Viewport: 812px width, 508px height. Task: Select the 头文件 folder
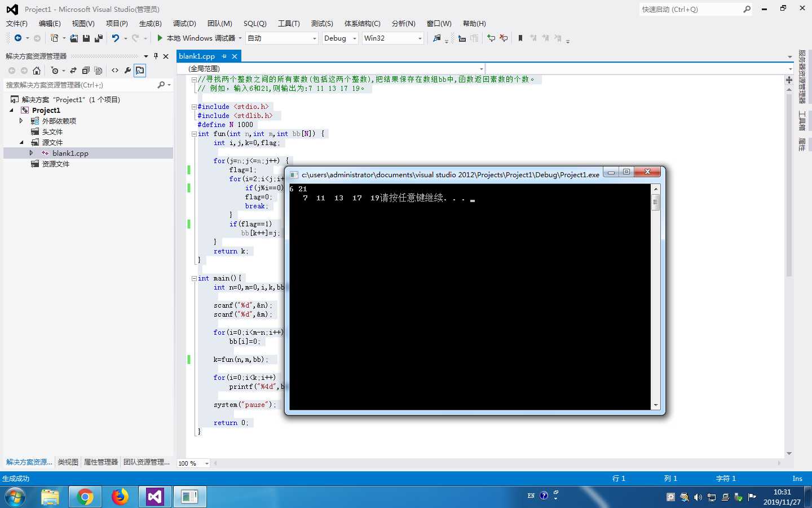click(52, 132)
